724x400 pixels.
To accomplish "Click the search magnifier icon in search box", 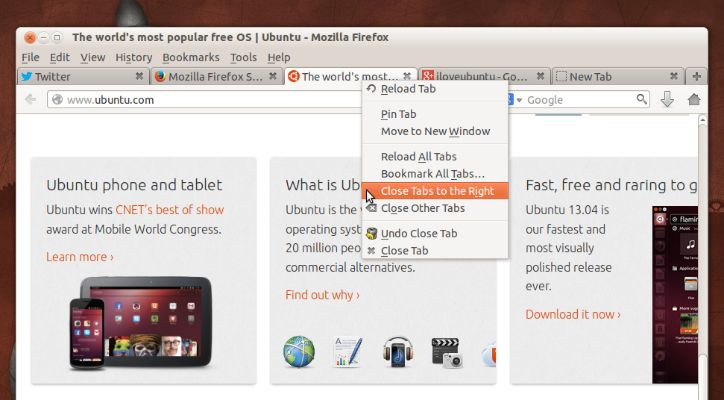I will [641, 99].
